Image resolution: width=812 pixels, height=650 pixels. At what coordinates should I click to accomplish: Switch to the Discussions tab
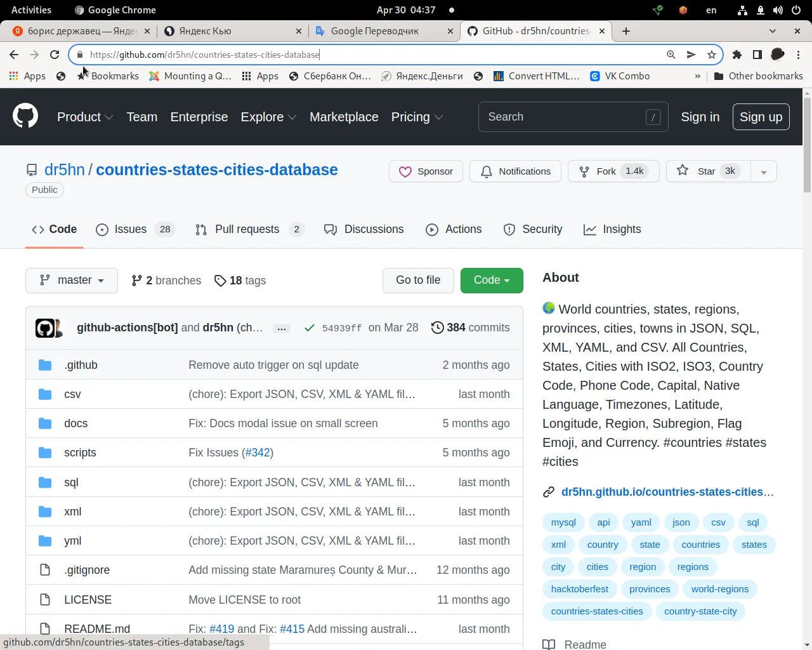click(x=363, y=229)
